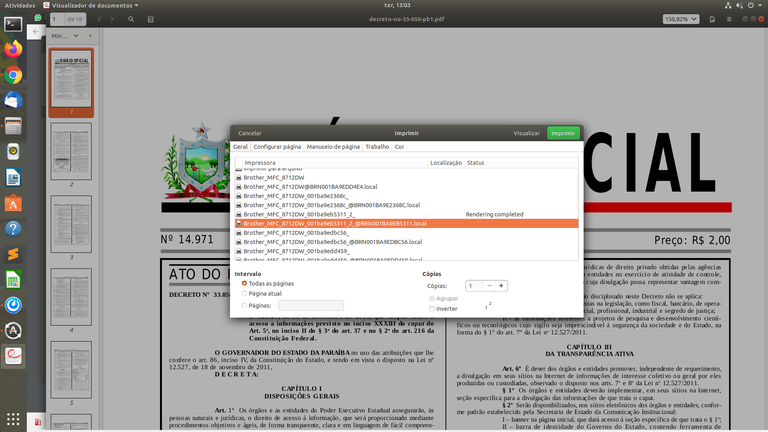
Task: Switch to the 'Cor' tab
Action: coord(399,146)
